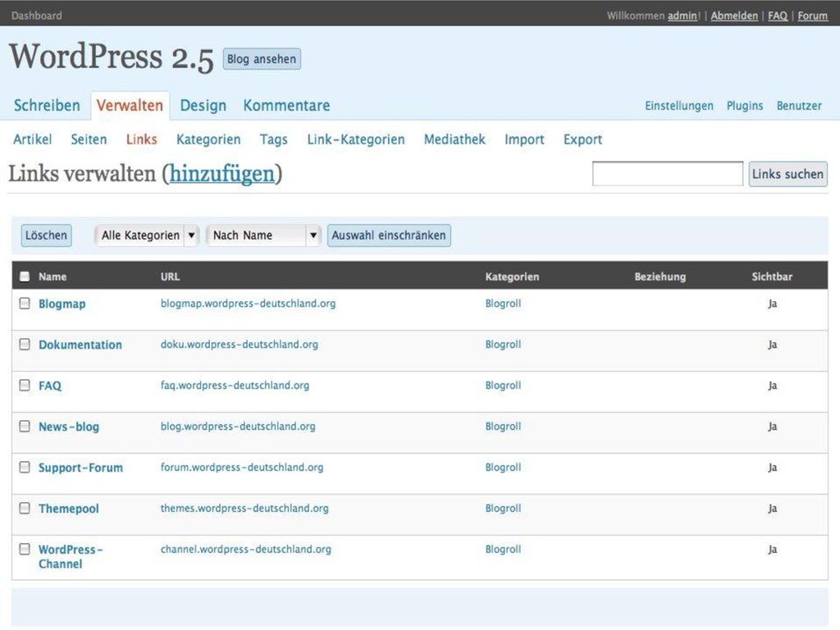
Task: Open the Artikel submenu
Action: pos(33,139)
